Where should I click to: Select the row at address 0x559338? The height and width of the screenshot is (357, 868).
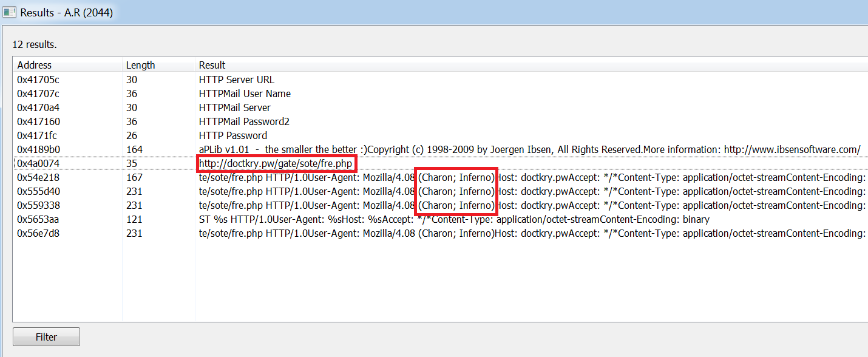(440, 205)
